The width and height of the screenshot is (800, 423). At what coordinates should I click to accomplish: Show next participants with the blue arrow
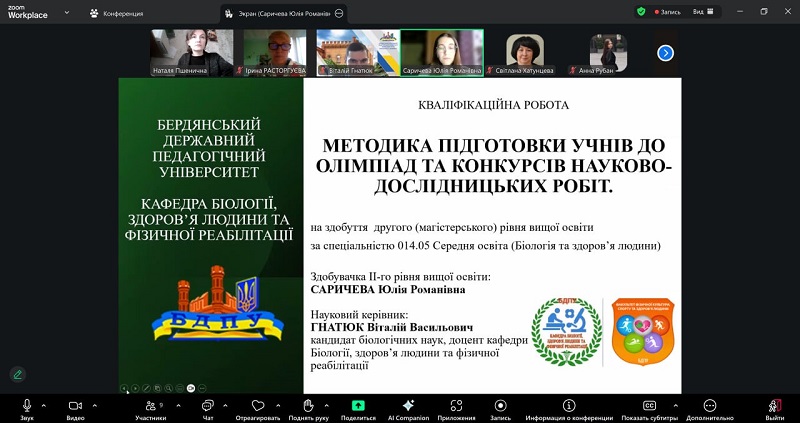click(x=665, y=53)
